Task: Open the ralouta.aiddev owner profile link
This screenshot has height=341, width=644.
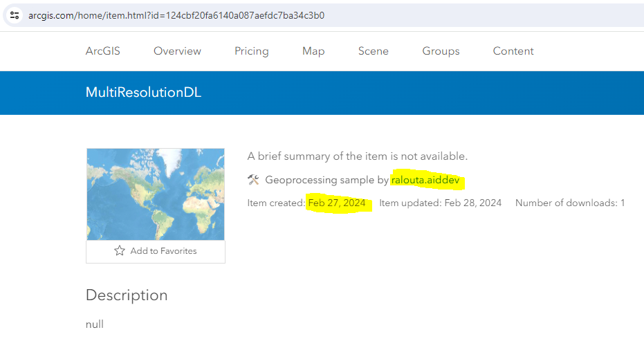Action: pos(425,181)
